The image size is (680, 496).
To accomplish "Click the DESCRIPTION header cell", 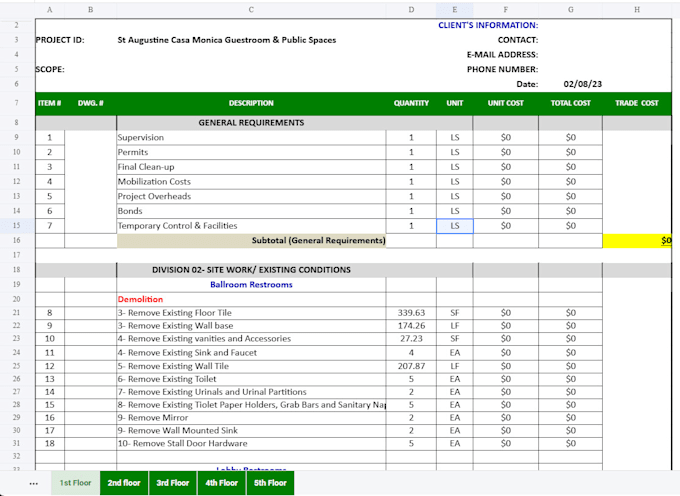I will click(251, 103).
